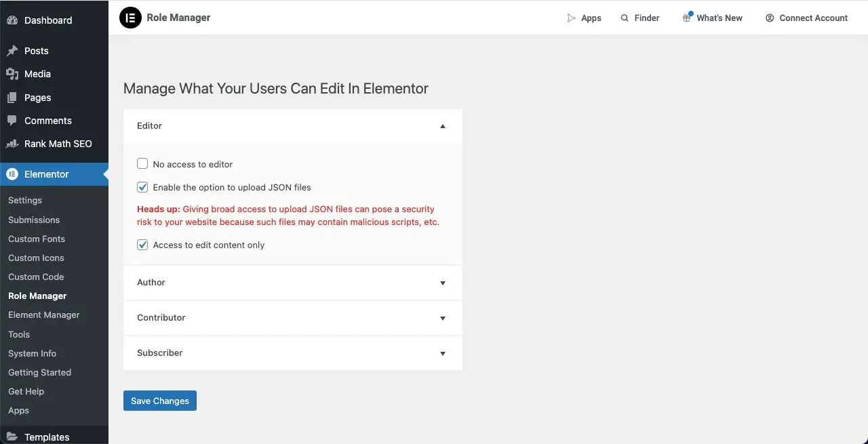The height and width of the screenshot is (444, 868).
Task: Open Custom Fonts submenu link
Action: [37, 239]
